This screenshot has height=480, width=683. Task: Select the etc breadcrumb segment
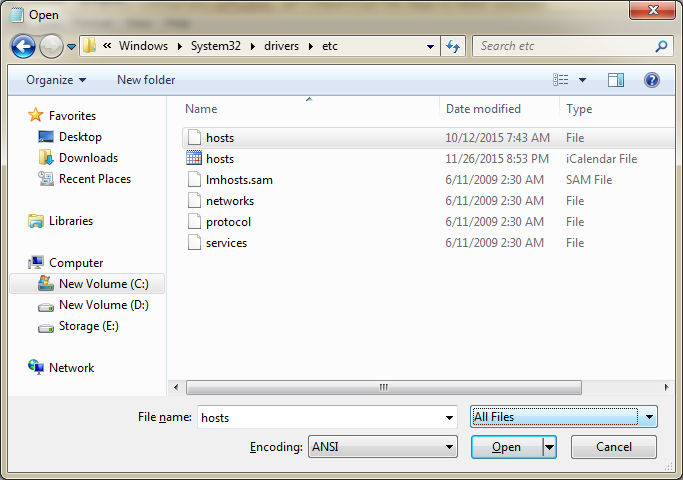[330, 46]
